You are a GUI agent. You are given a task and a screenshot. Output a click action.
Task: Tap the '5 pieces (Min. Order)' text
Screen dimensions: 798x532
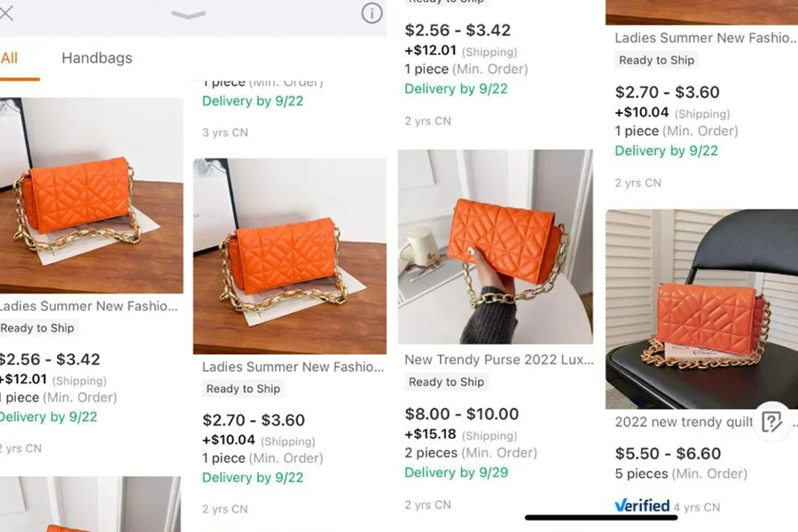click(680, 473)
